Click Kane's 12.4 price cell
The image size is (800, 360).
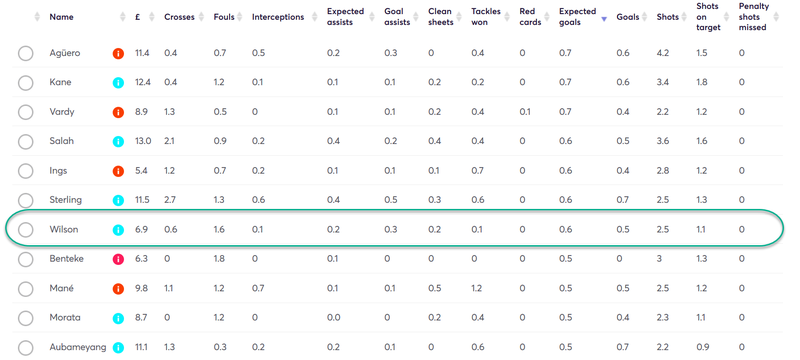tap(142, 83)
